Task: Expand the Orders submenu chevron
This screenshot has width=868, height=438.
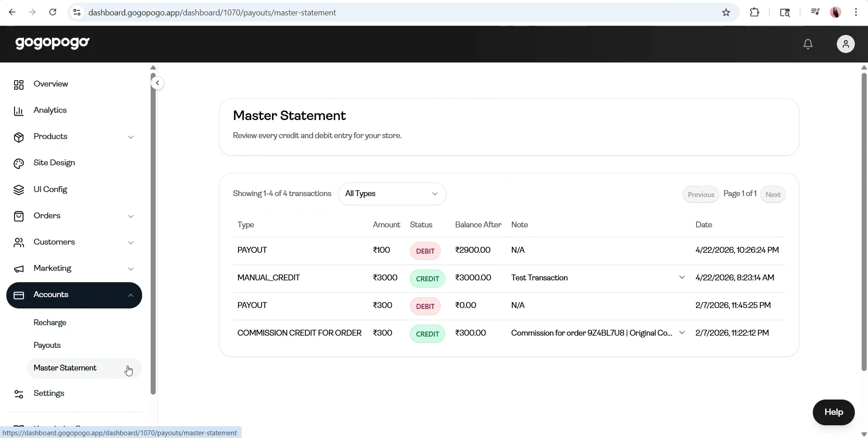Action: (x=131, y=217)
